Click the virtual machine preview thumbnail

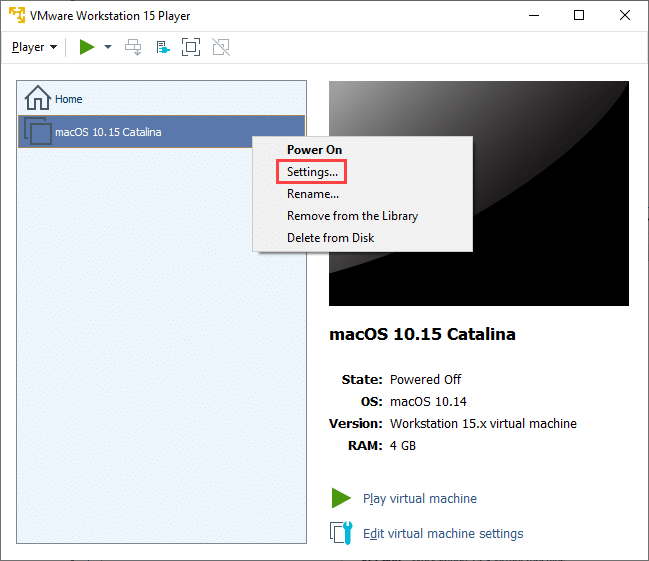click(479, 193)
